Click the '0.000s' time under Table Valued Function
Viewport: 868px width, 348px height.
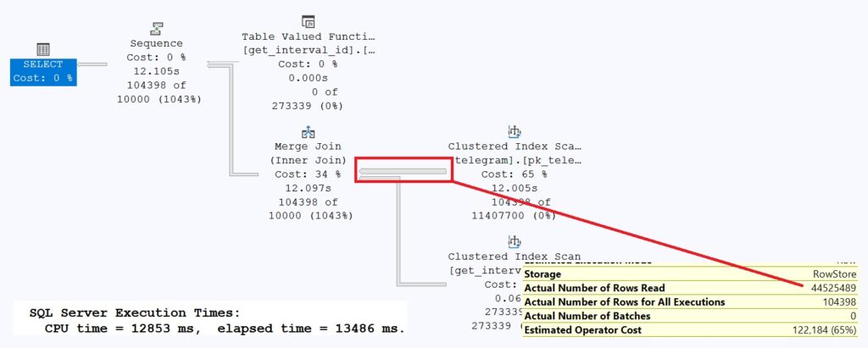(309, 78)
